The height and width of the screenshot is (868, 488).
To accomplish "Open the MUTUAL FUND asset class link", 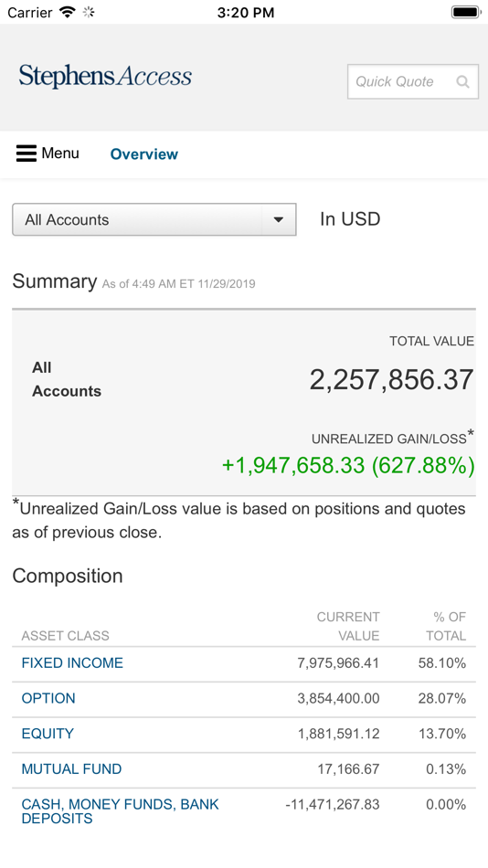I will [x=71, y=769].
